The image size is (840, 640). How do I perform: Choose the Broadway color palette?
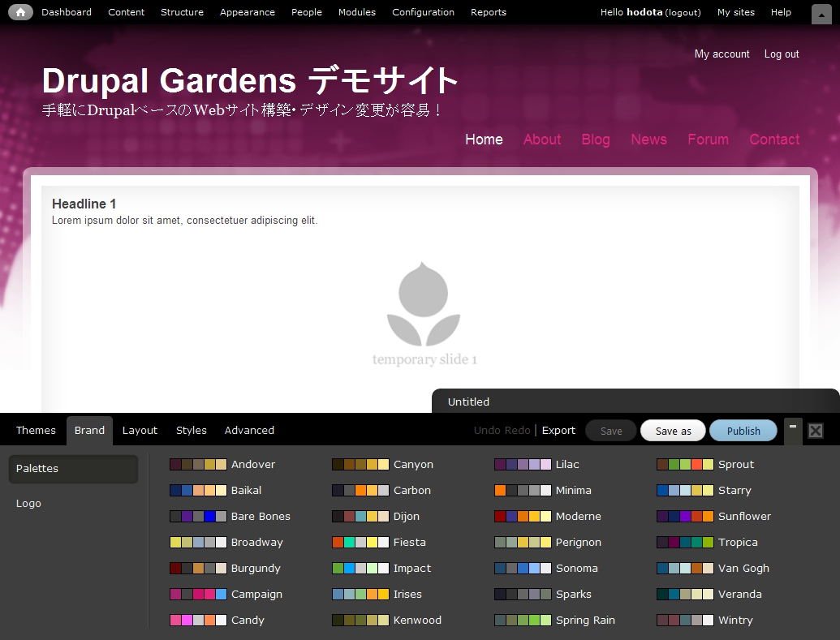pyautogui.click(x=226, y=542)
